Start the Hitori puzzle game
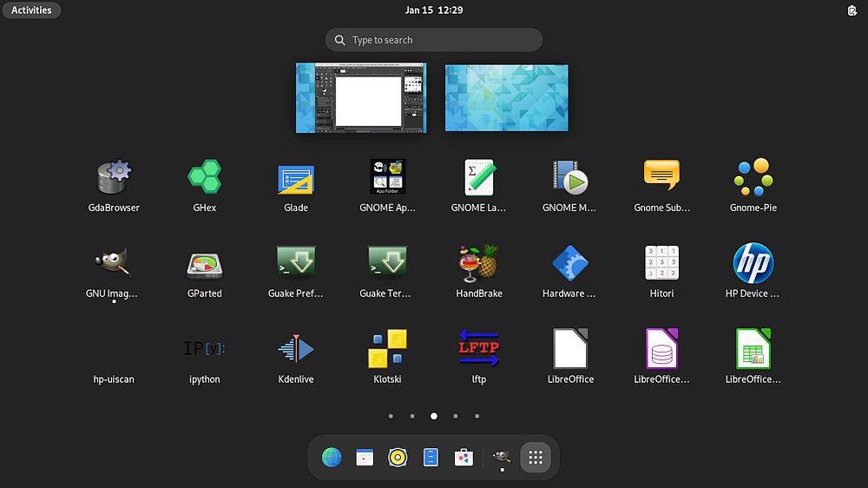 pos(661,272)
